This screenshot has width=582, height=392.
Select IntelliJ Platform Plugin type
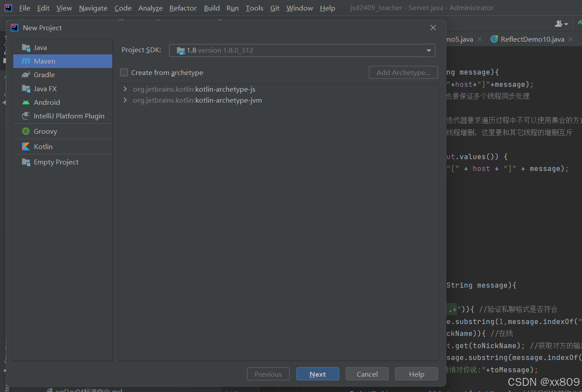point(63,116)
